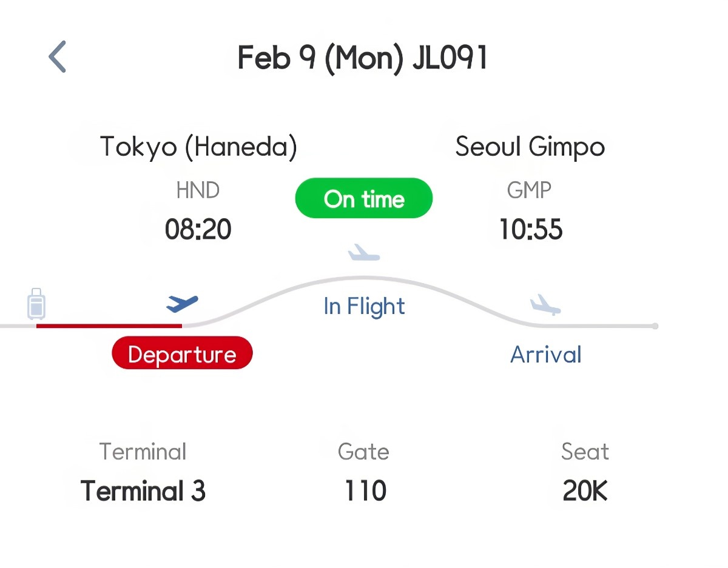Tap the takeoff plane icon above Departure
The image size is (728, 568).
[181, 303]
